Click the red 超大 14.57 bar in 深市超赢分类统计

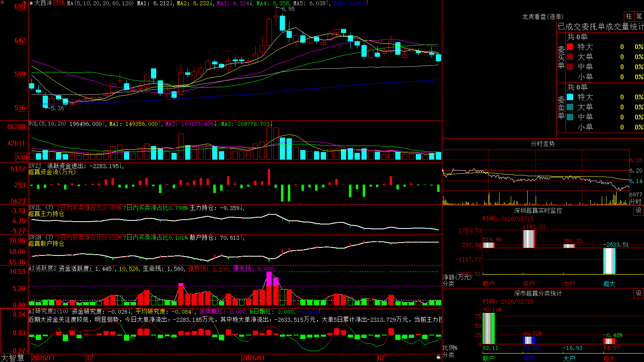pos(609,341)
